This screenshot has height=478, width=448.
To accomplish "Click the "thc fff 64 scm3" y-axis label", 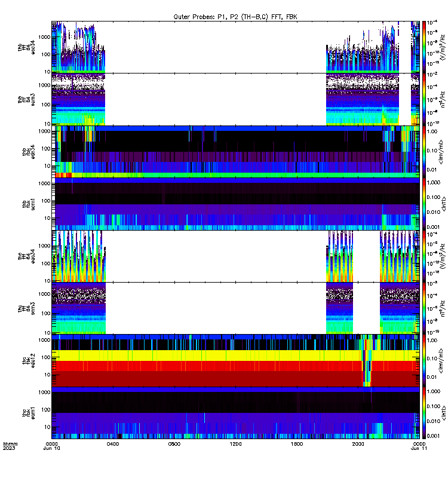I will 26,308.
